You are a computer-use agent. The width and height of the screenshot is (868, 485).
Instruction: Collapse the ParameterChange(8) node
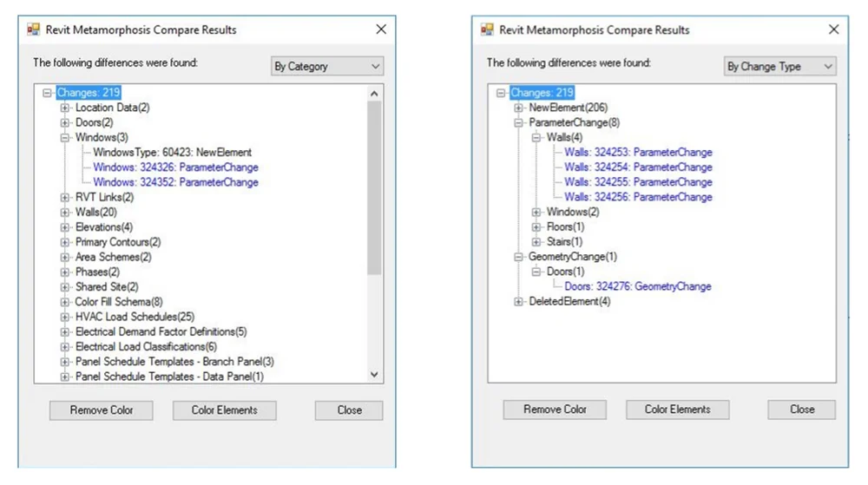coord(518,123)
